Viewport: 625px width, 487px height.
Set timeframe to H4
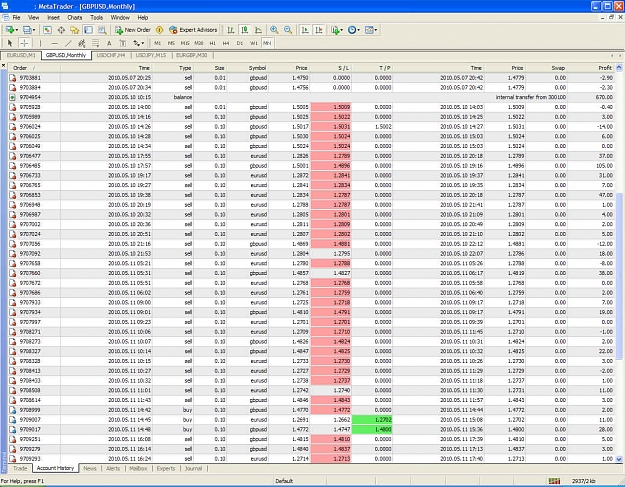(226, 43)
